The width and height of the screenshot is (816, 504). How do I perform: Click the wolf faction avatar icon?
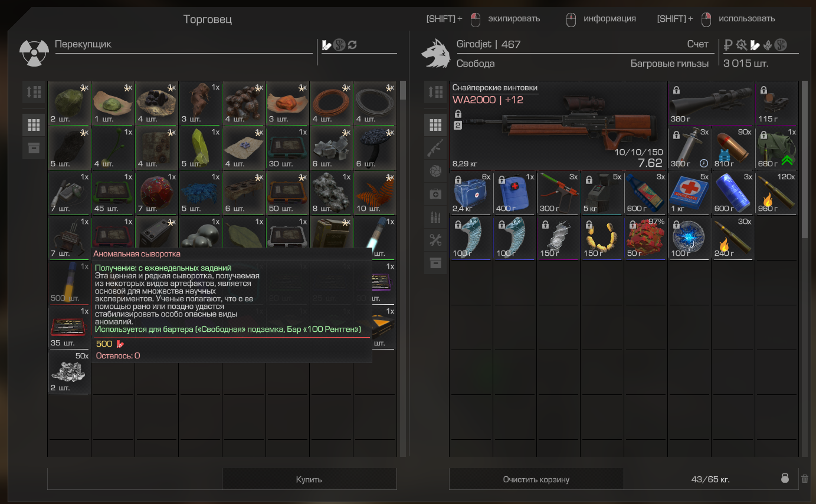[436, 53]
